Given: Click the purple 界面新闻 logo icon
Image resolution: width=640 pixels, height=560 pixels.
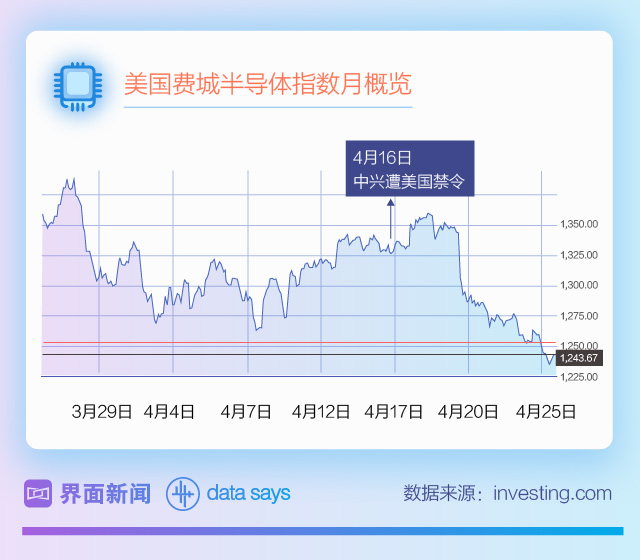Looking at the screenshot, I should point(37,493).
